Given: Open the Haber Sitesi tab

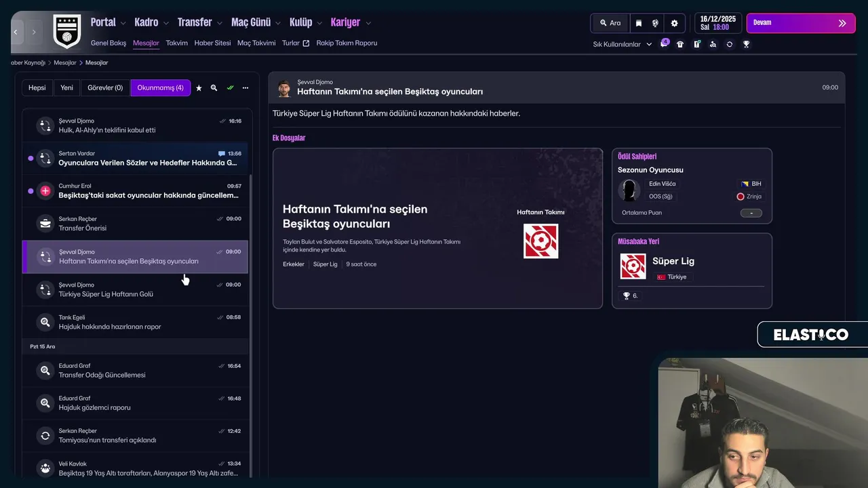Looking at the screenshot, I should click(212, 43).
